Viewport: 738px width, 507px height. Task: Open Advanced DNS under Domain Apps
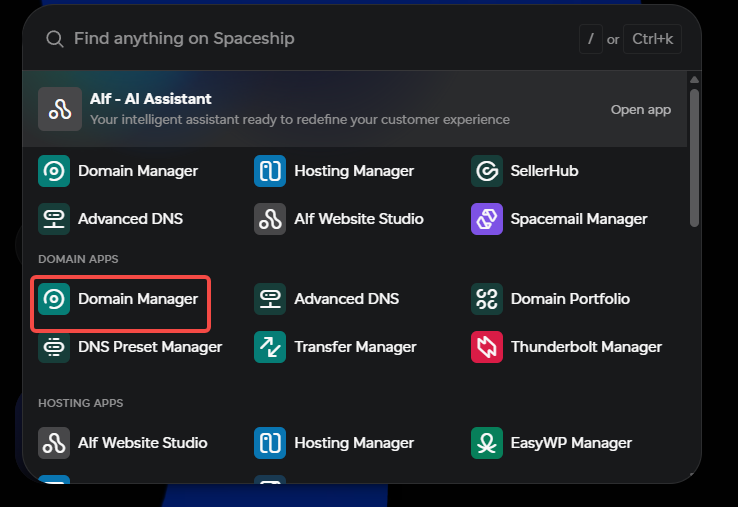(x=327, y=299)
